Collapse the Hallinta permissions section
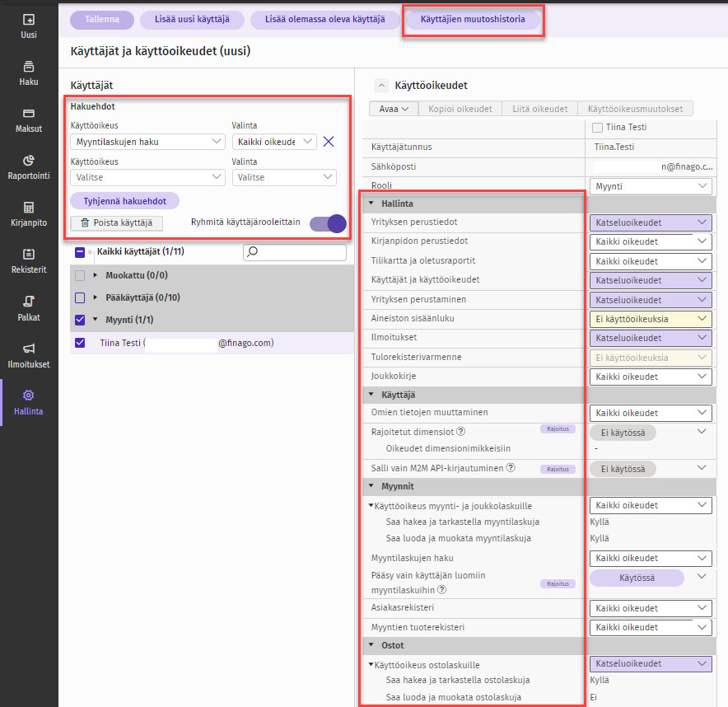The height and width of the screenshot is (707, 728). (x=371, y=204)
